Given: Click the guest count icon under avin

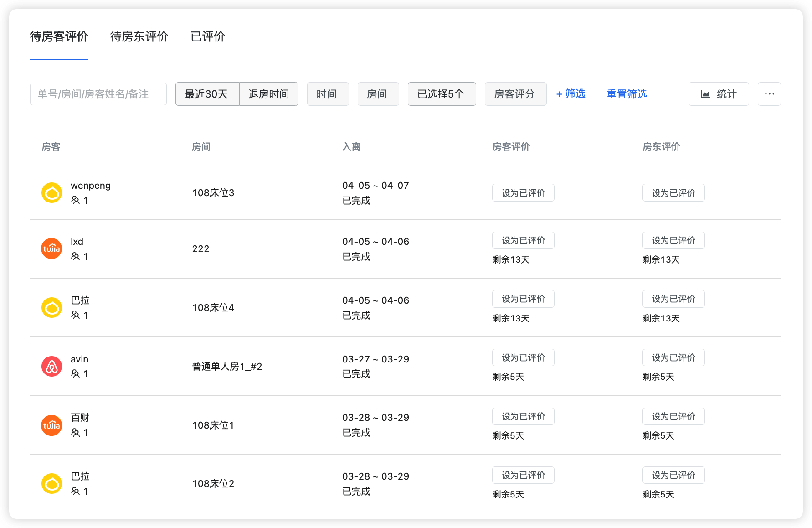Looking at the screenshot, I should (76, 374).
